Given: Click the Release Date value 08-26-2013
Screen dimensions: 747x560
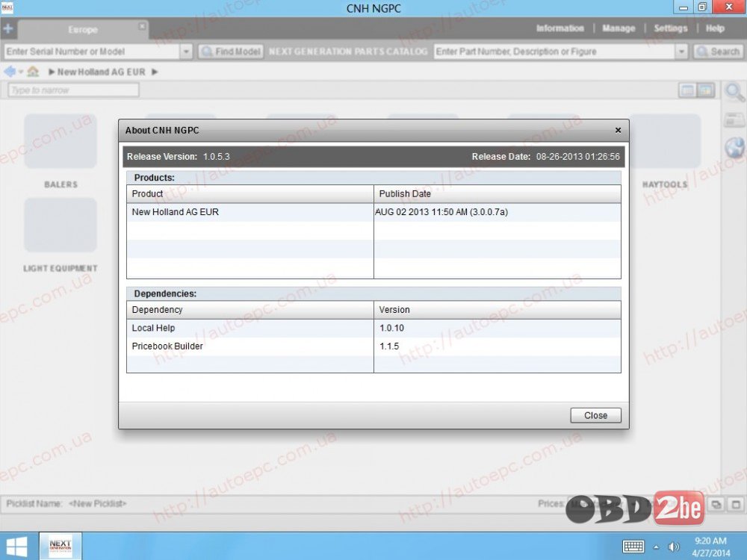Looking at the screenshot, I should tap(578, 157).
